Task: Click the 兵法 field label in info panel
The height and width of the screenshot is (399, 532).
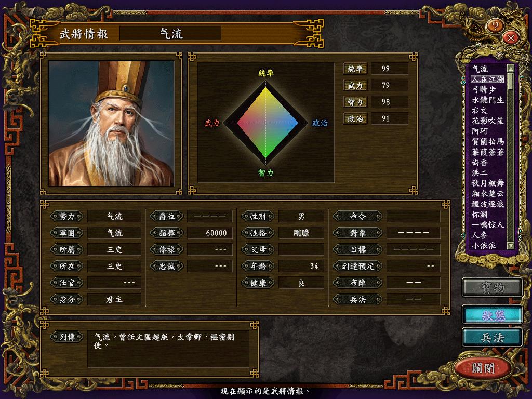Action: pos(358,299)
